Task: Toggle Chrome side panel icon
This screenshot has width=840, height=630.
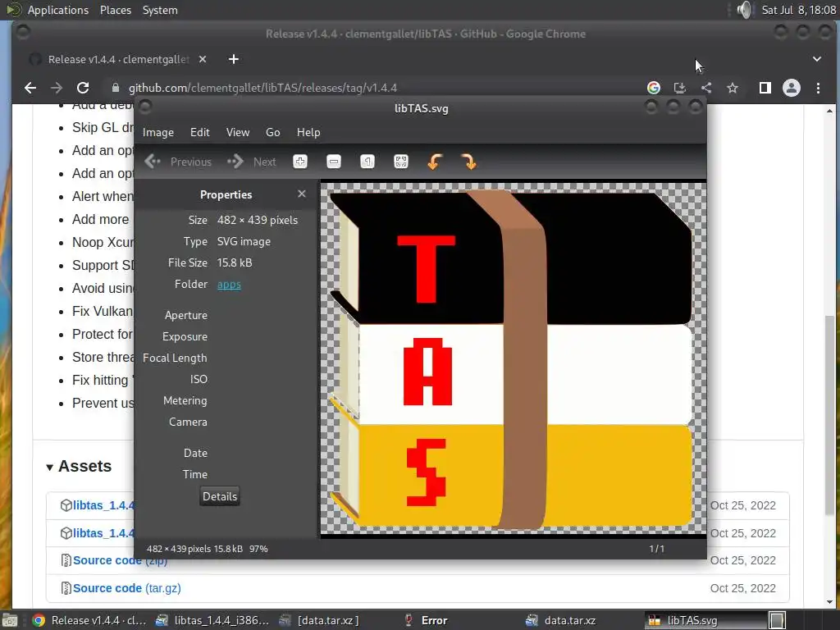Action: (765, 88)
